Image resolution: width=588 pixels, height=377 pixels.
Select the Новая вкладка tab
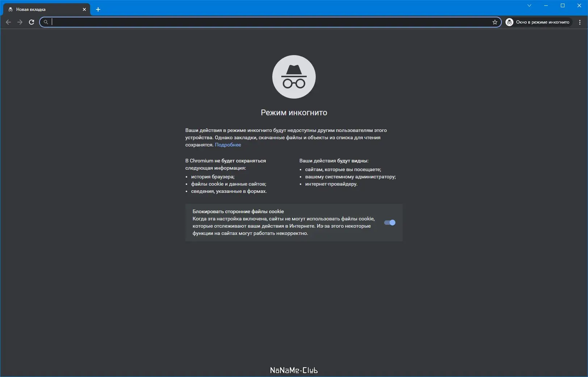(47, 9)
